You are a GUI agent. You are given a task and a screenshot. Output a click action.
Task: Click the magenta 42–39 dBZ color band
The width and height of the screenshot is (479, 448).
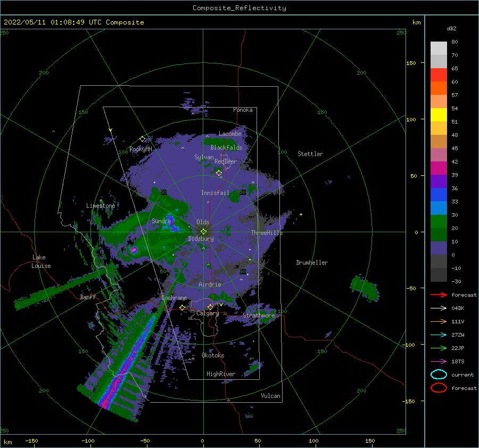pyautogui.click(x=439, y=168)
